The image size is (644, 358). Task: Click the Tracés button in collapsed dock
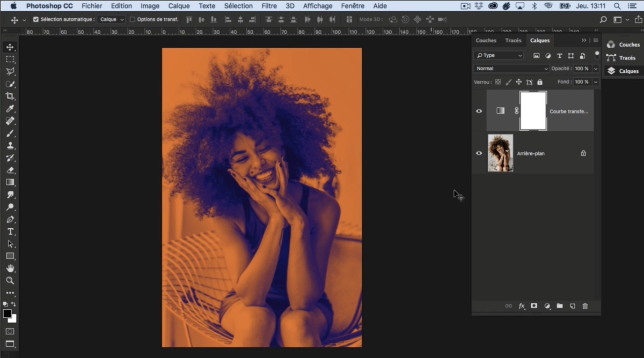tap(621, 58)
